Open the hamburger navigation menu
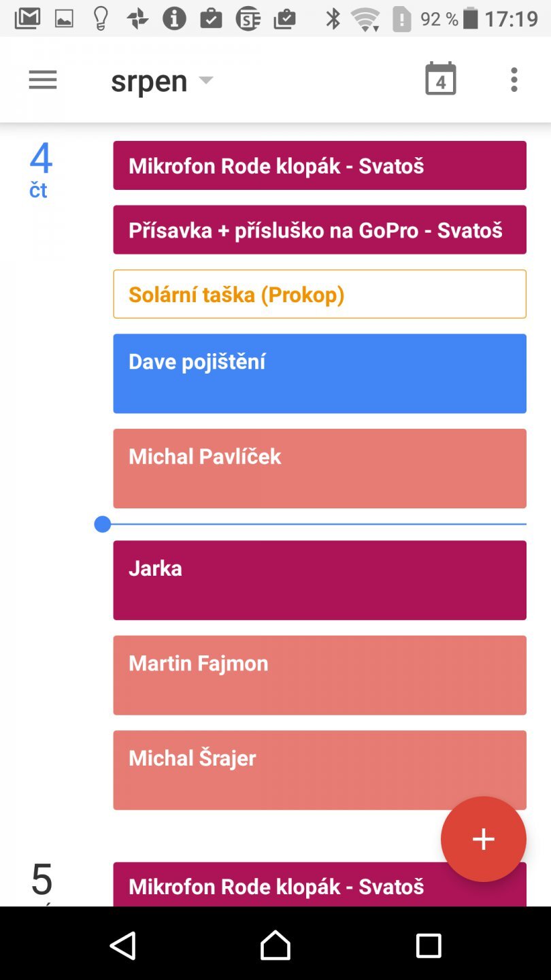The image size is (551, 980). click(43, 80)
